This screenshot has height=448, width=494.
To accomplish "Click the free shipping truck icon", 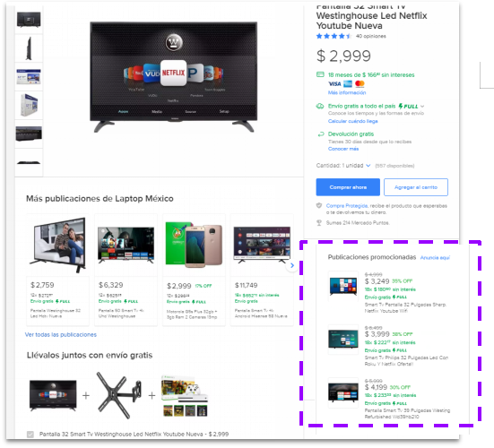I will tap(320, 106).
